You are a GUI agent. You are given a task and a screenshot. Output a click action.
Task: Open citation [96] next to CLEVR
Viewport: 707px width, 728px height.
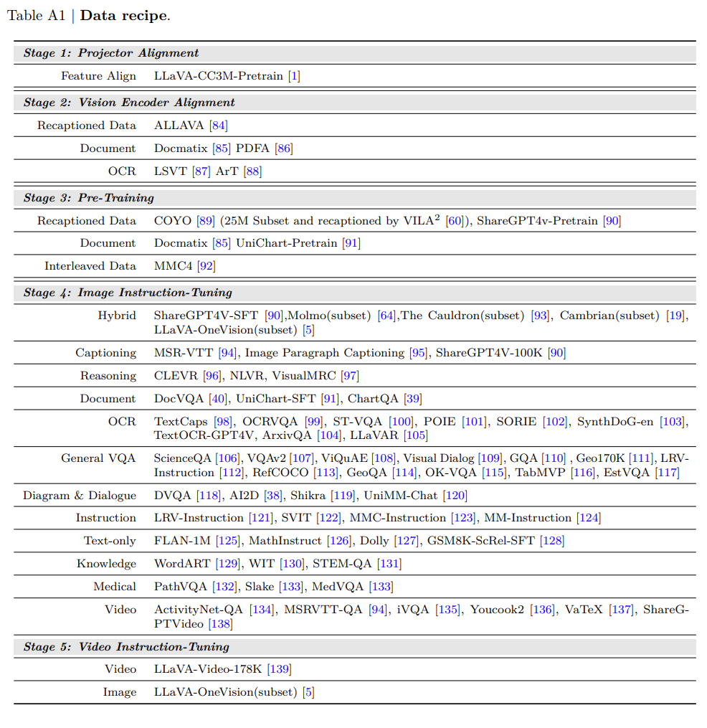tap(212, 376)
